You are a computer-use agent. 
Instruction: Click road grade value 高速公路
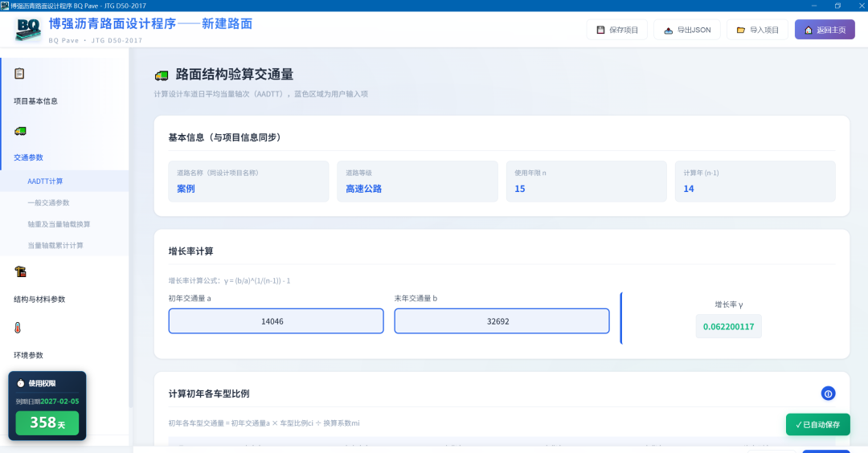pyautogui.click(x=364, y=189)
